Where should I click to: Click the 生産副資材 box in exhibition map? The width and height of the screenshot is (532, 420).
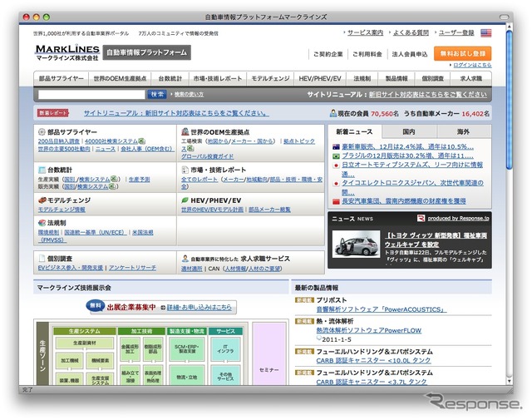(x=85, y=343)
